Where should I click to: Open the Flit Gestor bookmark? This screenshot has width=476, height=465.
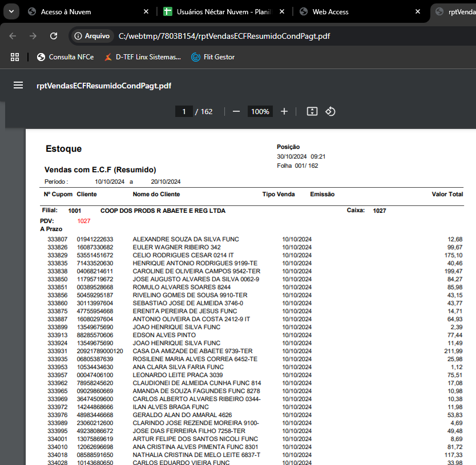[x=212, y=57]
